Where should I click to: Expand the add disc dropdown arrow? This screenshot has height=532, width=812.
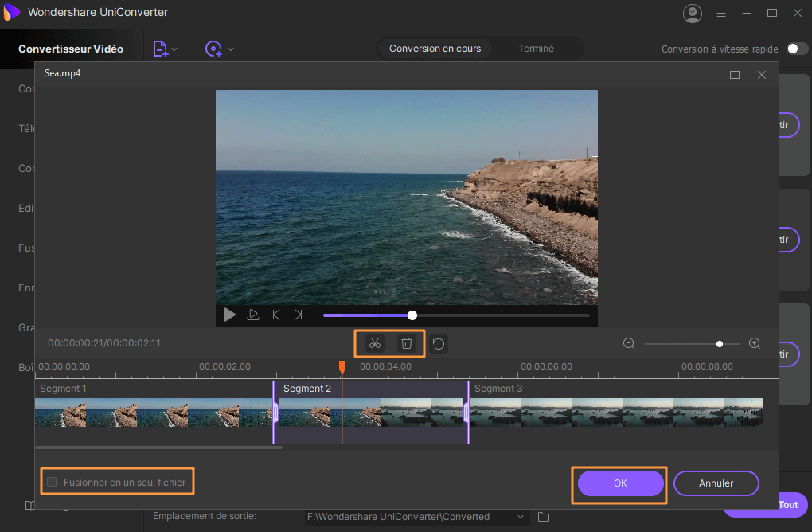[231, 49]
